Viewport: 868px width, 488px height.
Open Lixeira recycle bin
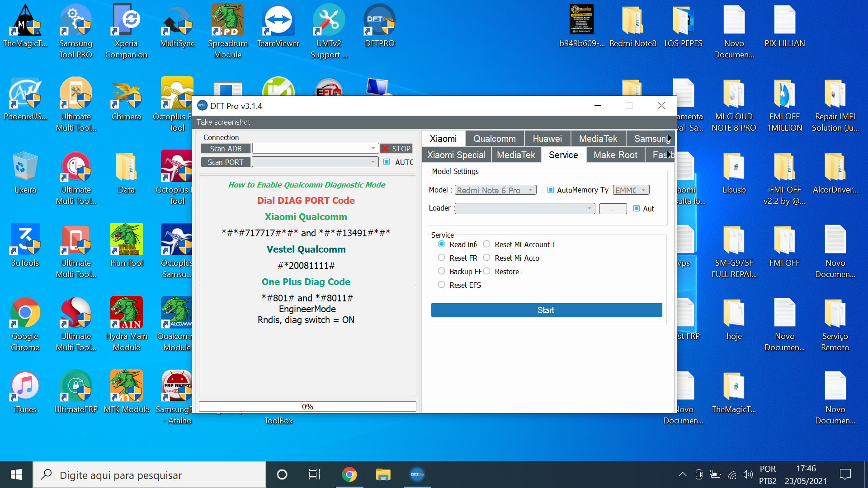click(x=25, y=173)
